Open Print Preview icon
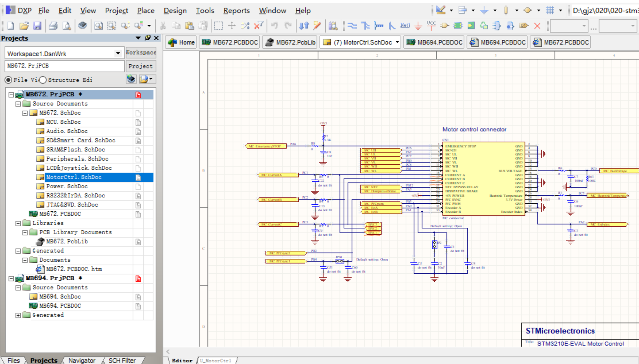Image resolution: width=639 pixels, height=364 pixels. click(67, 26)
